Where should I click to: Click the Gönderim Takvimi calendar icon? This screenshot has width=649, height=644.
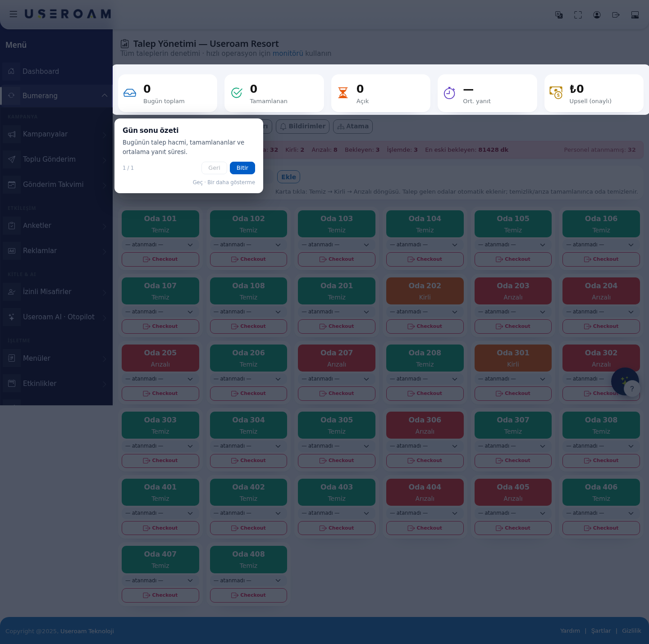[x=12, y=185]
